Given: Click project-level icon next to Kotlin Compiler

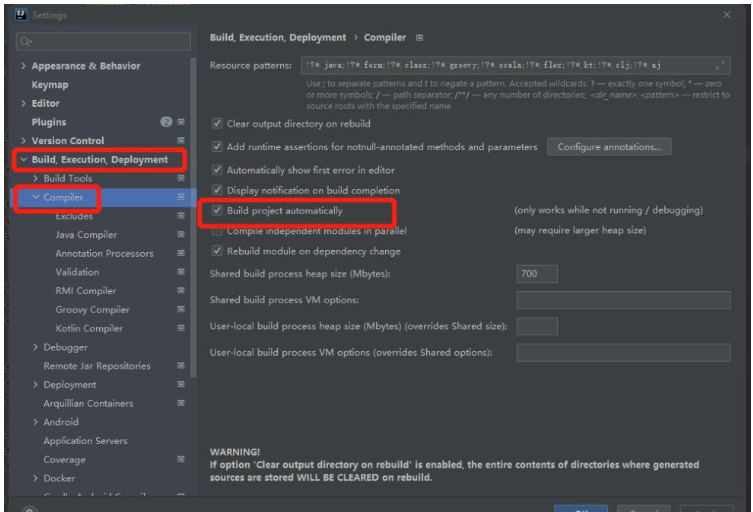Looking at the screenshot, I should click(181, 328).
